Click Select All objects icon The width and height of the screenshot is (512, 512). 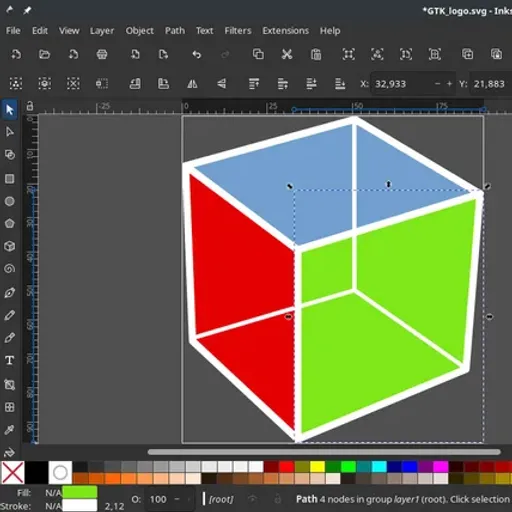(16, 83)
